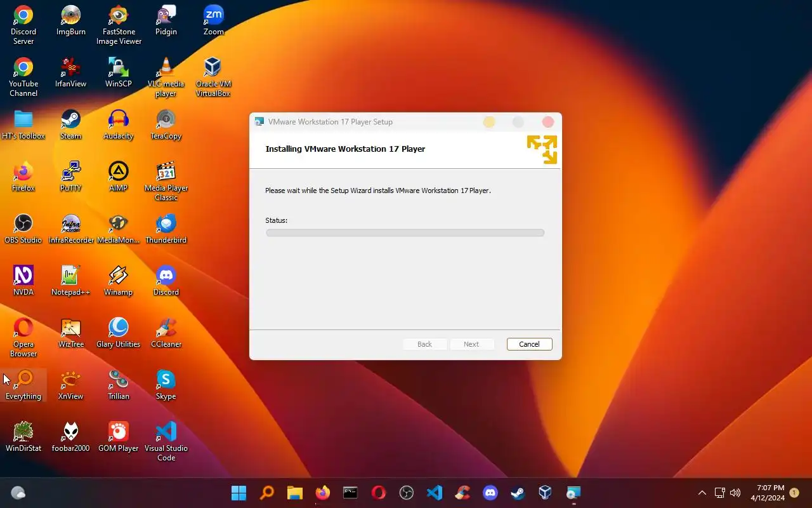Image resolution: width=812 pixels, height=508 pixels.
Task: Open the clock showing 7:07 PM
Action: pyautogui.click(x=768, y=493)
